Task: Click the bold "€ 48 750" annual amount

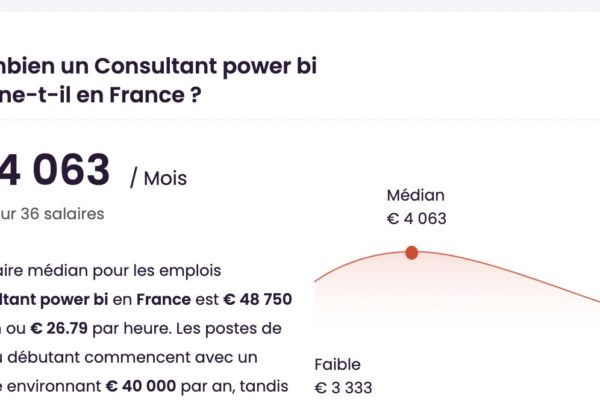Action: coord(258,299)
